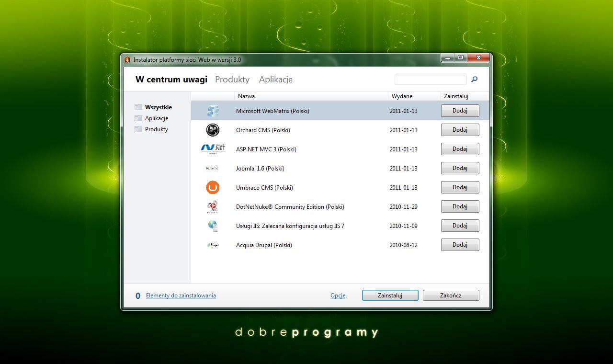Switch to the Aplikacje tab

pos(275,80)
